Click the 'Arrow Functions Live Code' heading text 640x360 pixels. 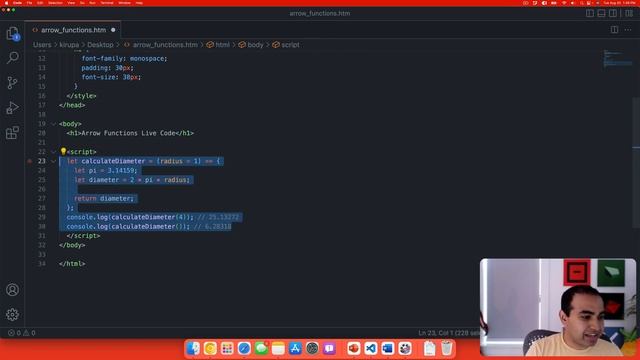129,133
